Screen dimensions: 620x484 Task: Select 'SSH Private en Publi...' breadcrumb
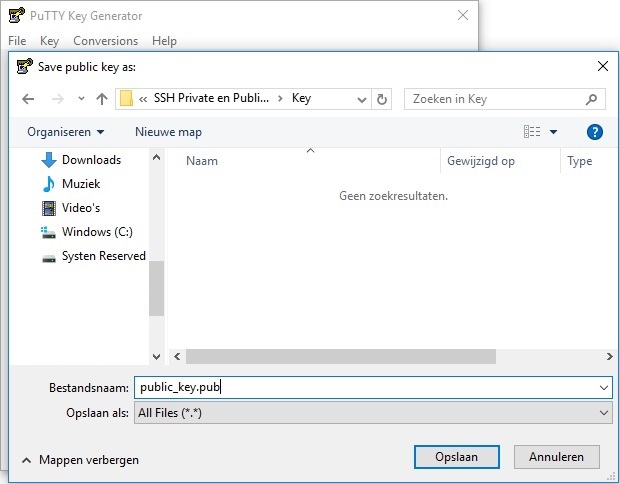212,98
